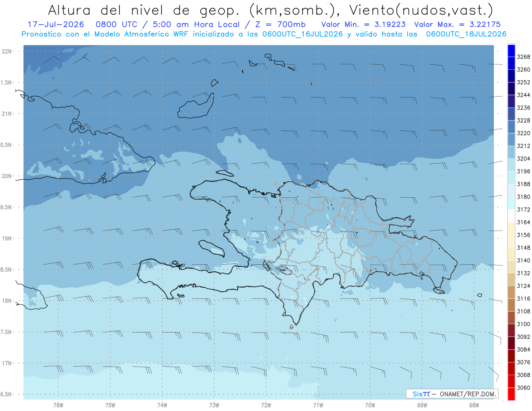The image size is (532, 411).
Task: Click initialization time "0600UTC_16JUL2026"
Action: coord(302,34)
